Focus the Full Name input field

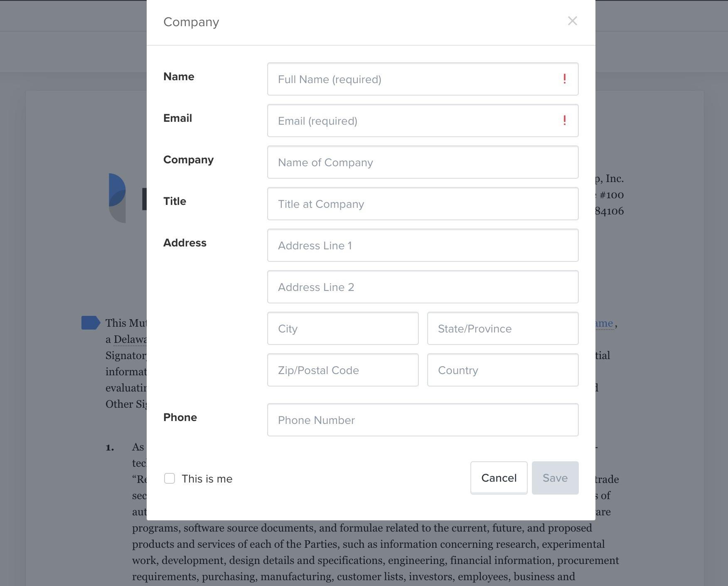[423, 79]
